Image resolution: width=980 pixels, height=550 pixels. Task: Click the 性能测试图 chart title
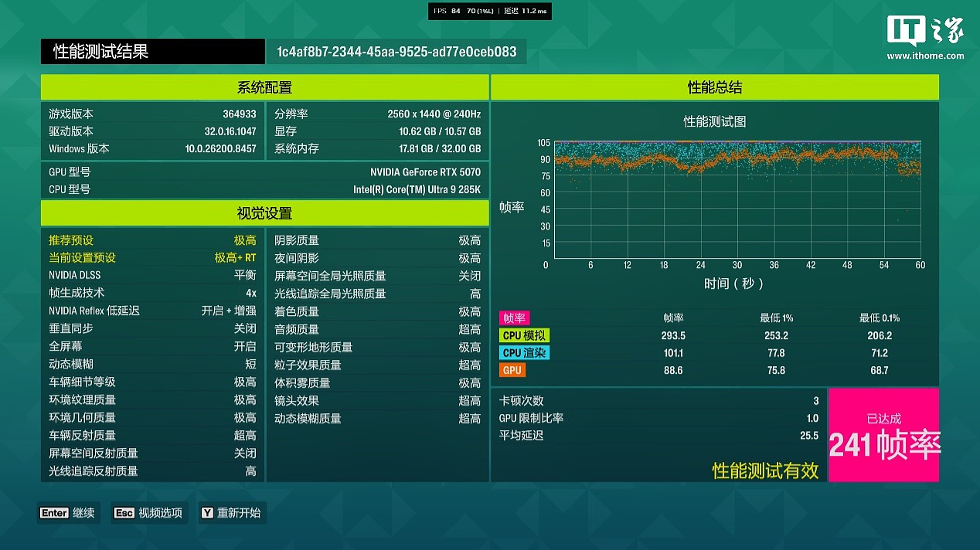[x=715, y=121]
